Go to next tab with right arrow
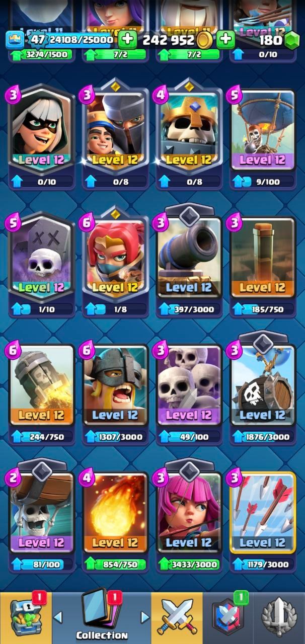The height and width of the screenshot is (644, 305). pyautogui.click(x=145, y=617)
